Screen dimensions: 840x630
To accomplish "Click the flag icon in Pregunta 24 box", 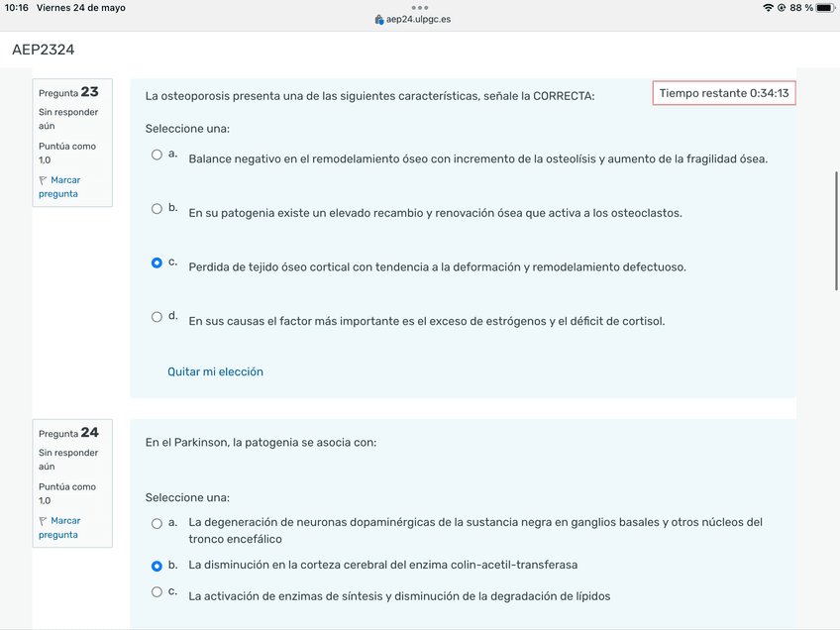I will click(43, 521).
